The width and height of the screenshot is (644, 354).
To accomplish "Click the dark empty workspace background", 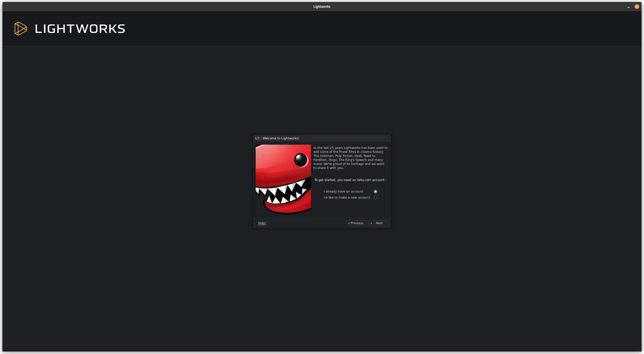I will pyautogui.click(x=126, y=272).
